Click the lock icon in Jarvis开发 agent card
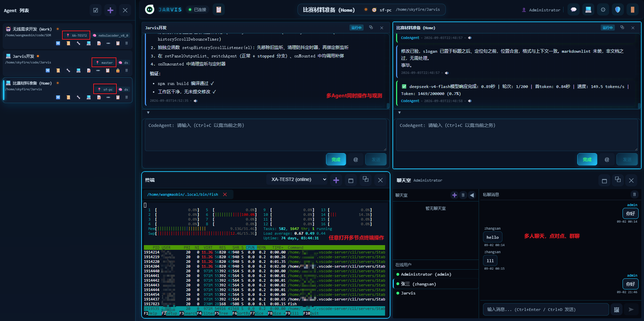This screenshot has height=321, width=644. pos(118,71)
